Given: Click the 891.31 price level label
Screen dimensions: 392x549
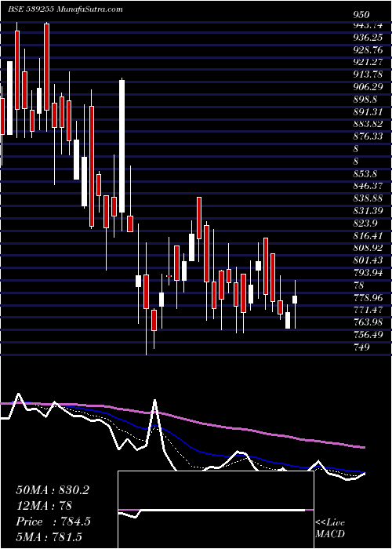Looking at the screenshot, I should point(368,111).
